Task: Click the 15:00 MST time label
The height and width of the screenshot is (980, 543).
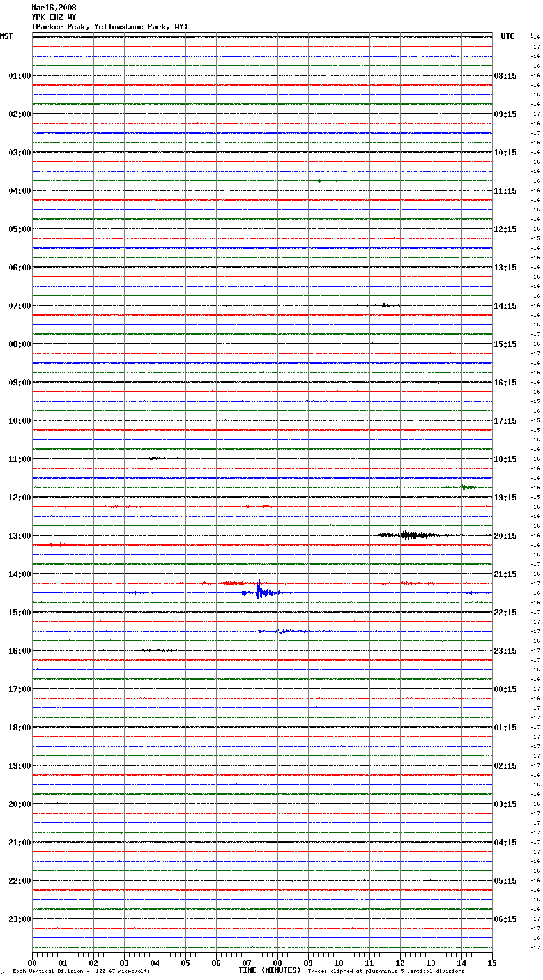Action: (x=20, y=613)
